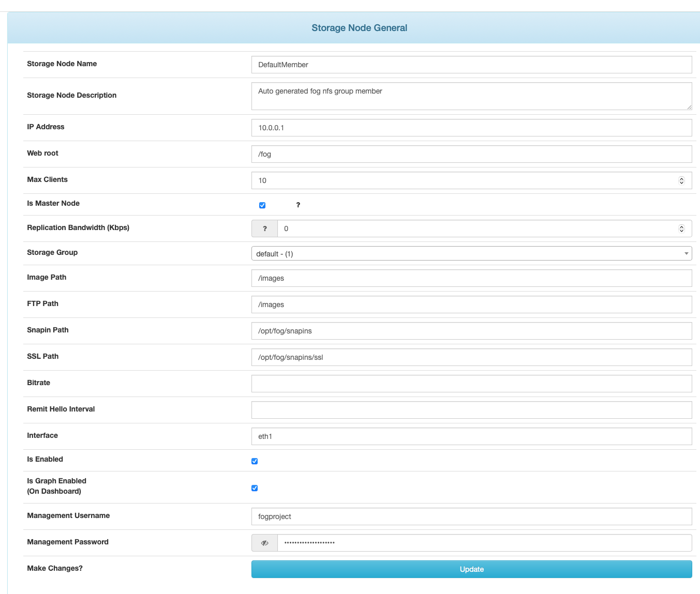Click the Image Path input
Image resolution: width=700 pixels, height=594 pixels.
[x=472, y=278]
